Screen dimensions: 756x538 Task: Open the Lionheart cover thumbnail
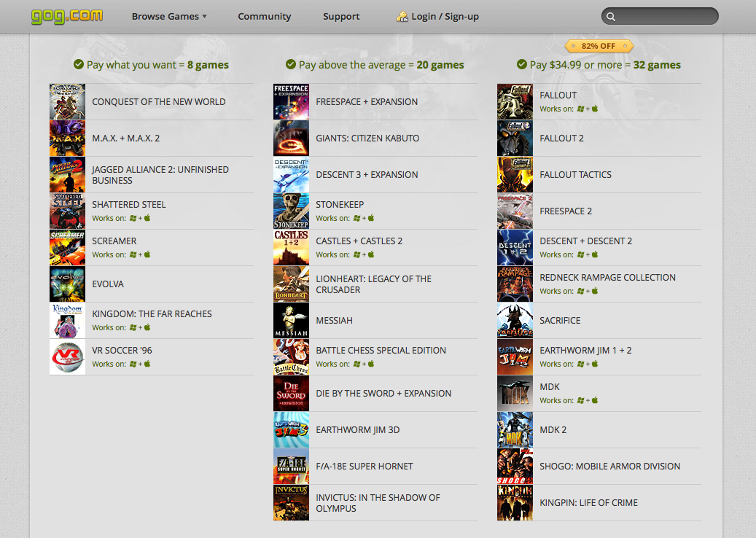click(291, 284)
